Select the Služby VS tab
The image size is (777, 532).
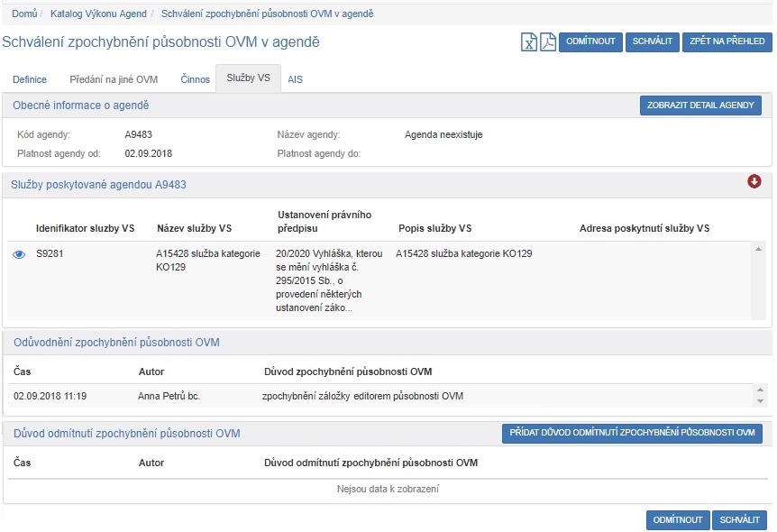pyautogui.click(x=248, y=78)
